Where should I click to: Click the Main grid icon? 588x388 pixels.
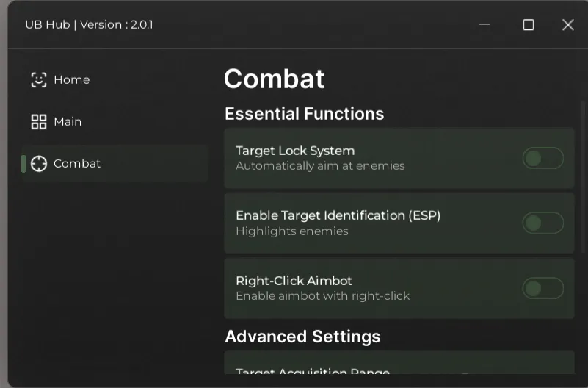[x=38, y=122]
